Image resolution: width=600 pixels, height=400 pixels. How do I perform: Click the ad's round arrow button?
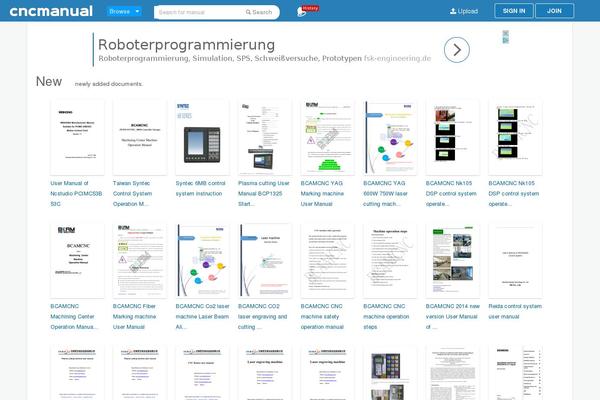coord(457,50)
